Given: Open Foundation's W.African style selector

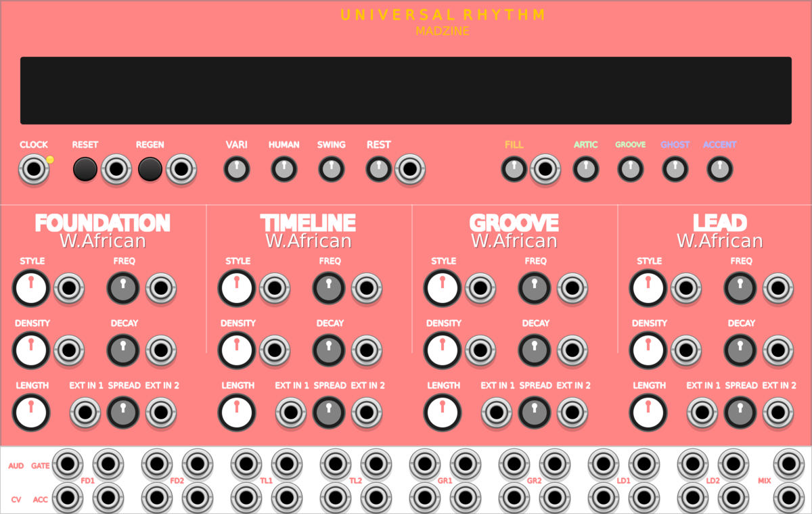Looking at the screenshot, I should (x=103, y=240).
